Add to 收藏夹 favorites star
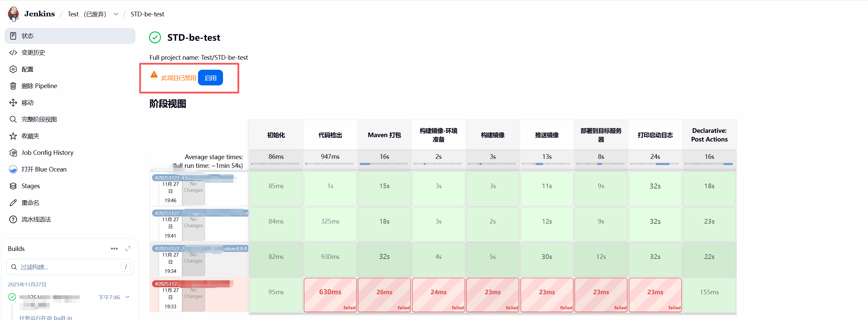 coord(13,136)
